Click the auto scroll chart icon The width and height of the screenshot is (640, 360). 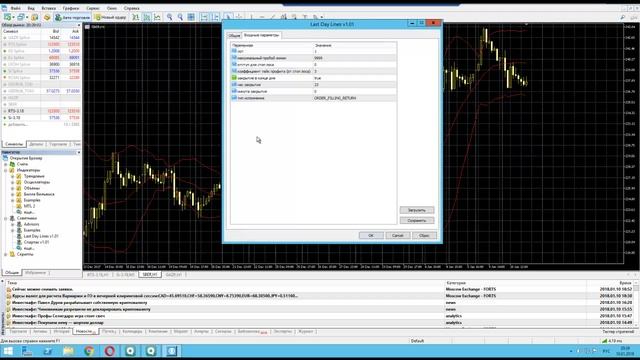click(x=204, y=17)
